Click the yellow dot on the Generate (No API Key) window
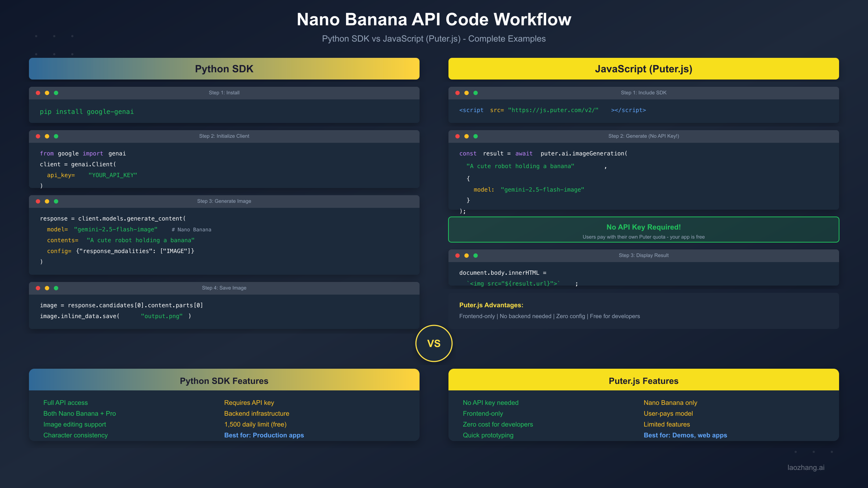This screenshot has height=488, width=868. (467, 136)
